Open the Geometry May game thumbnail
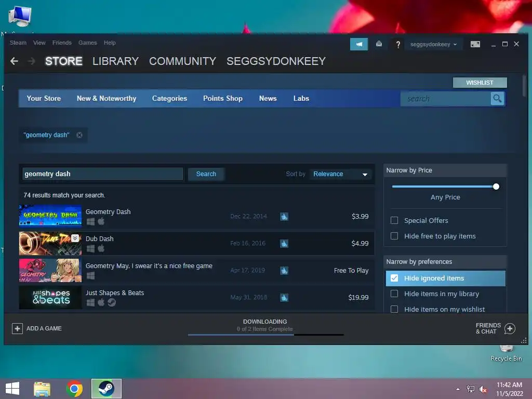 (x=50, y=270)
